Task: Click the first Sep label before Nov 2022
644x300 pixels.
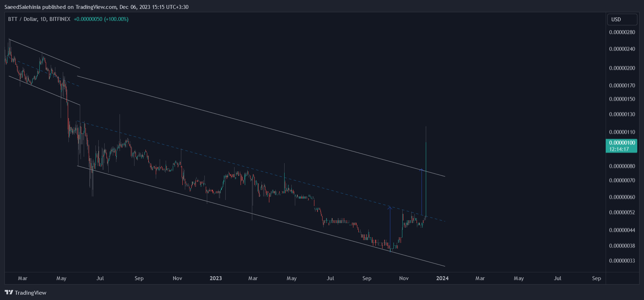Action: tap(139, 278)
